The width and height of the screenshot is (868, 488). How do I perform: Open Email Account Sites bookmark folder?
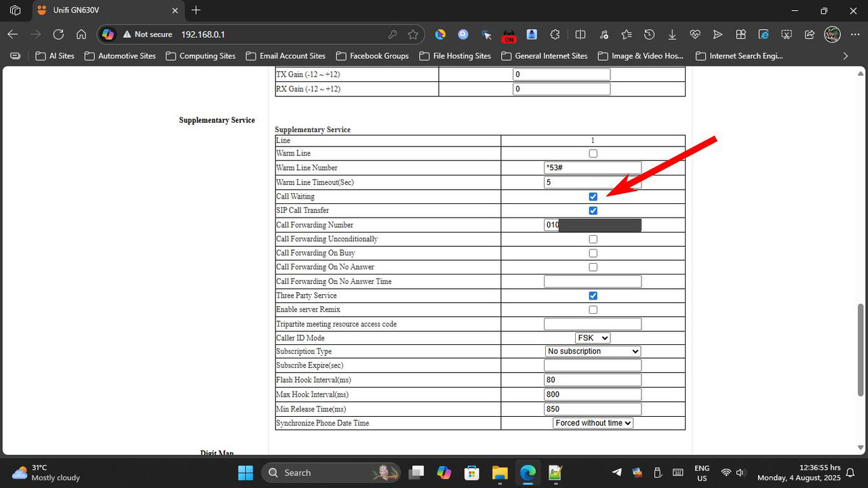(x=286, y=56)
